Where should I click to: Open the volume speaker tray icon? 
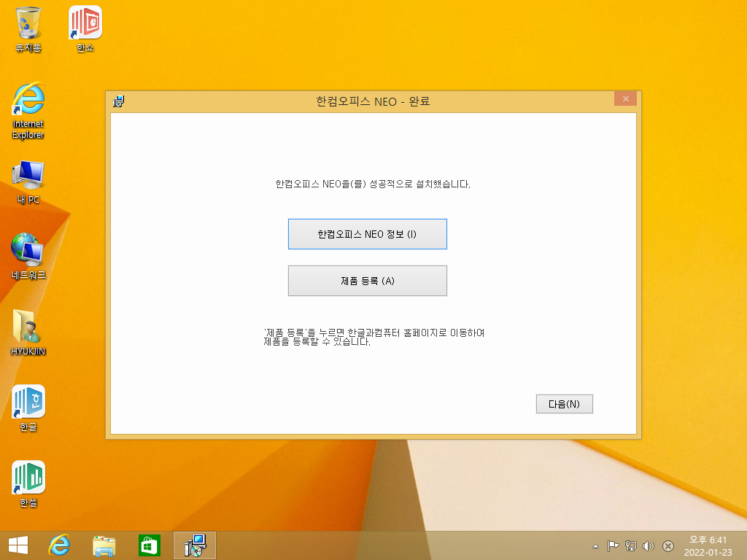tap(649, 546)
